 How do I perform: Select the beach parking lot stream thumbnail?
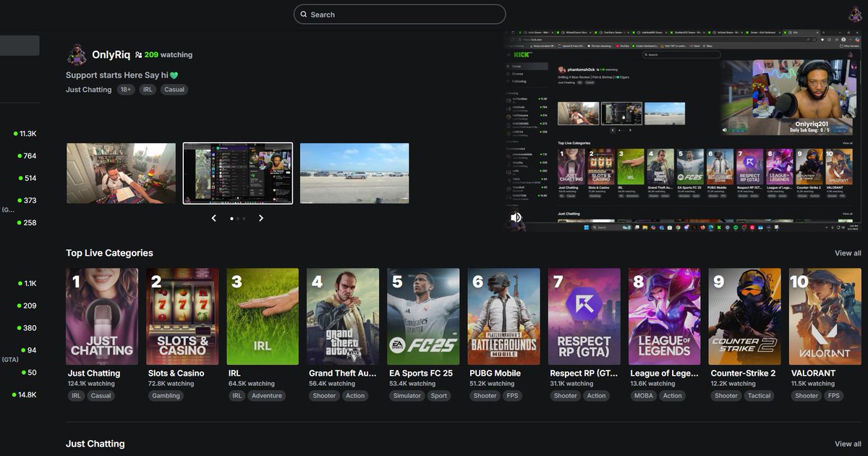354,173
